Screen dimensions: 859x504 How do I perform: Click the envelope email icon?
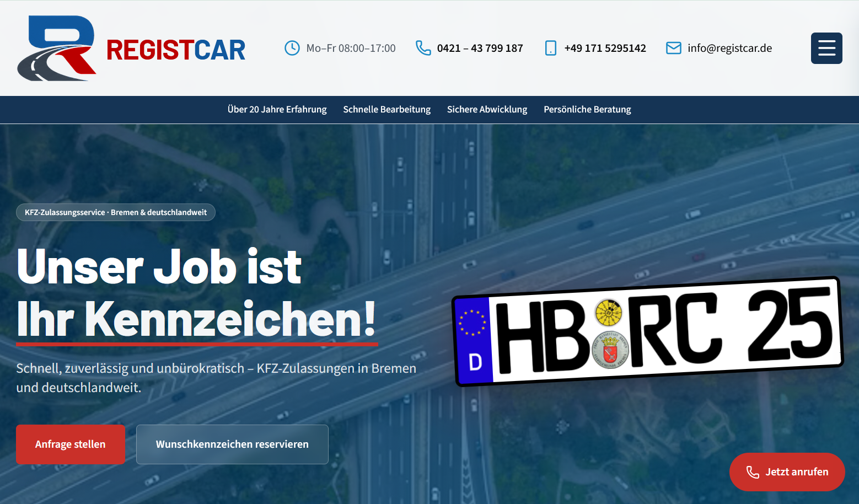(673, 48)
